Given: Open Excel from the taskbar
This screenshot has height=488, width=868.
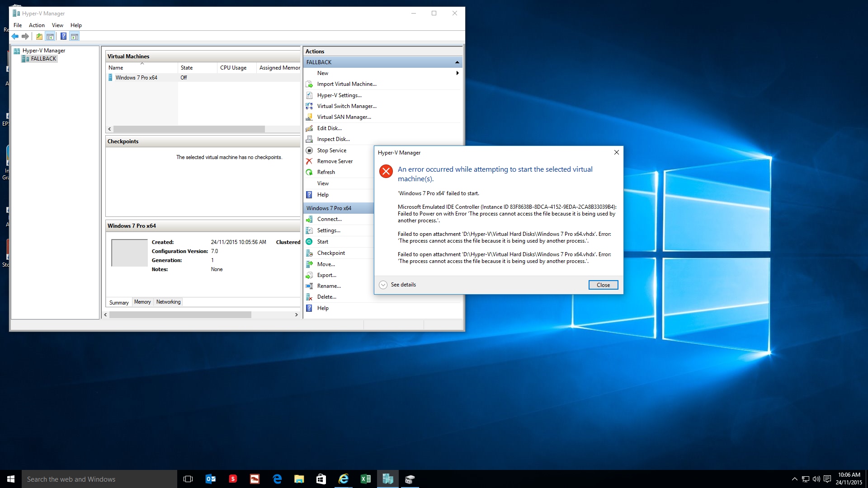Looking at the screenshot, I should point(365,479).
